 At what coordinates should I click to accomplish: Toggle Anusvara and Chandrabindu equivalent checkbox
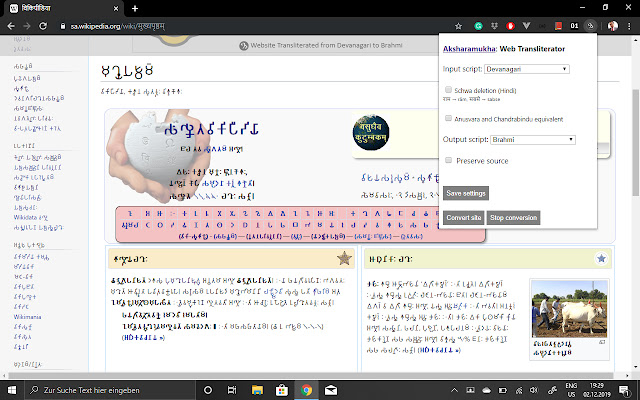tap(448, 118)
